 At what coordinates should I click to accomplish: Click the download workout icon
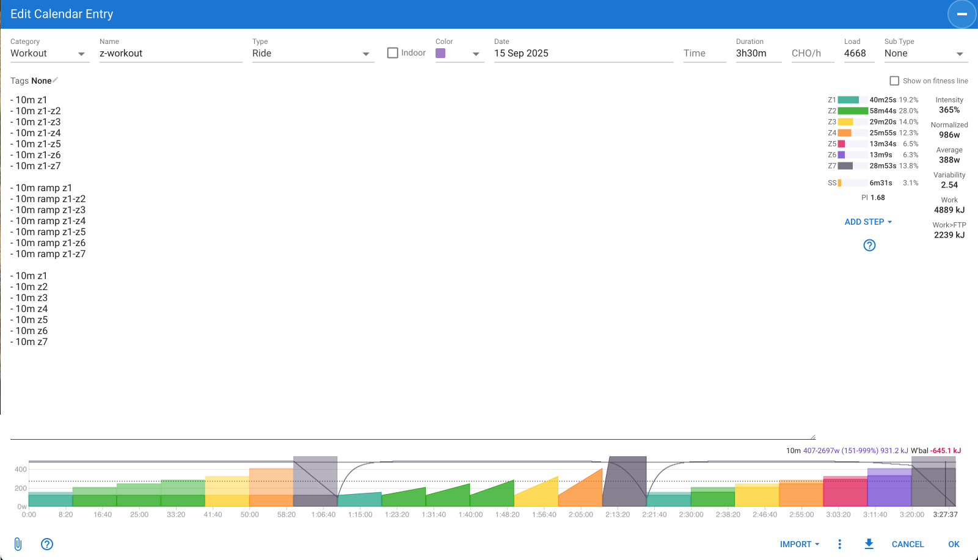point(869,544)
